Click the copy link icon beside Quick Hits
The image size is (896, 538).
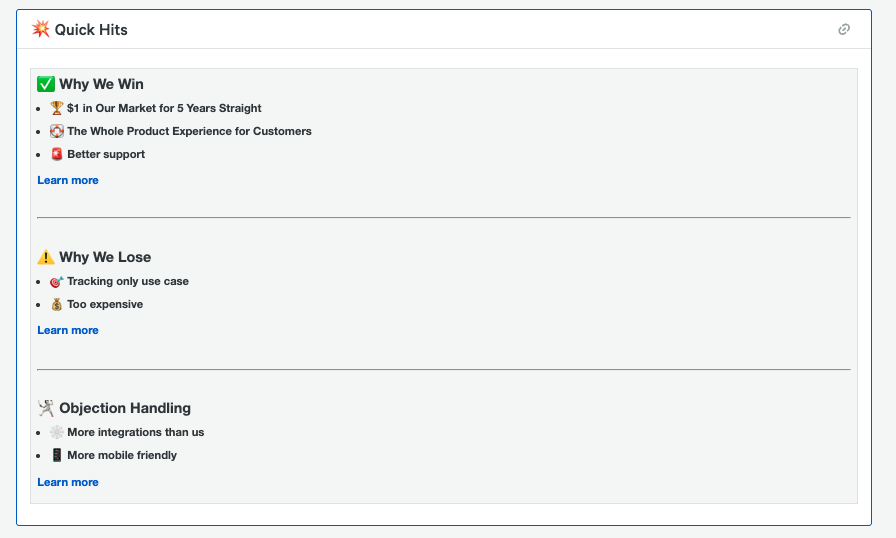coord(844,30)
